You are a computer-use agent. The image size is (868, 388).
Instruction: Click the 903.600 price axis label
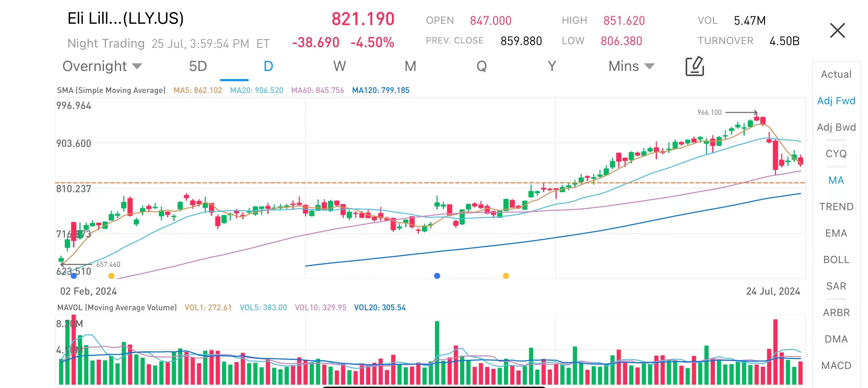pyautogui.click(x=74, y=143)
